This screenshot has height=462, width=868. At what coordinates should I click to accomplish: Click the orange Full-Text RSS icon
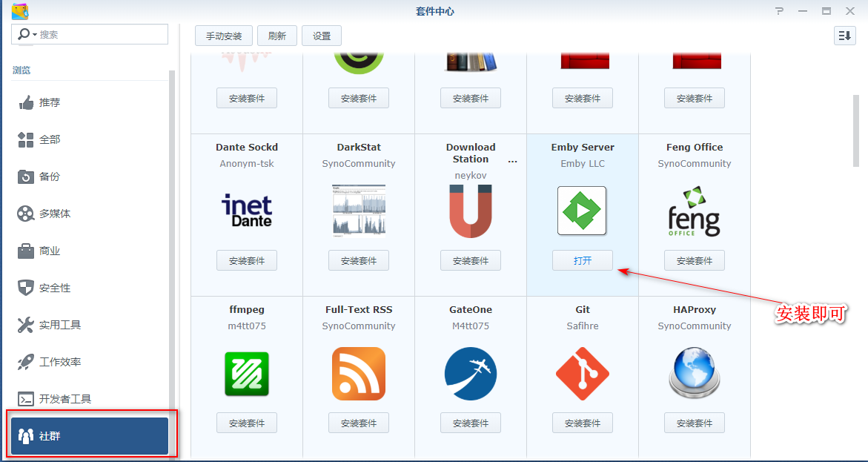tap(359, 374)
